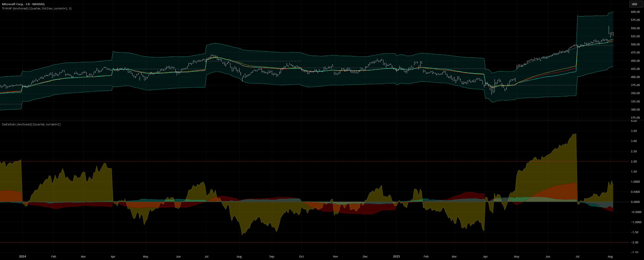Image resolution: width=644 pixels, height=260 pixels.
Task: Open the USD currency selector
Action: (x=636, y=4)
